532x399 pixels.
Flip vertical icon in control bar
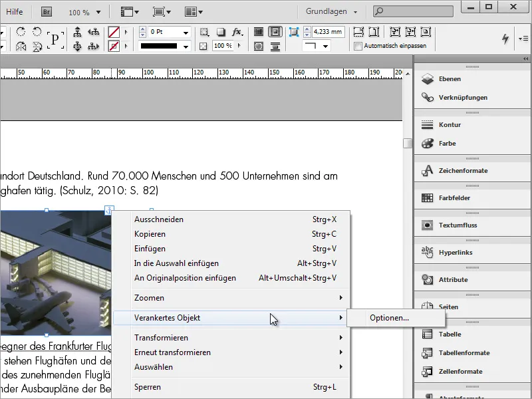click(37, 46)
